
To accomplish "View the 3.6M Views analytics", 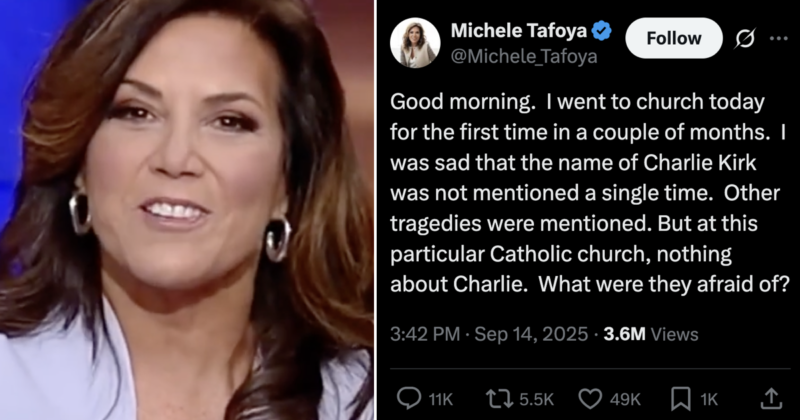I will [x=651, y=334].
